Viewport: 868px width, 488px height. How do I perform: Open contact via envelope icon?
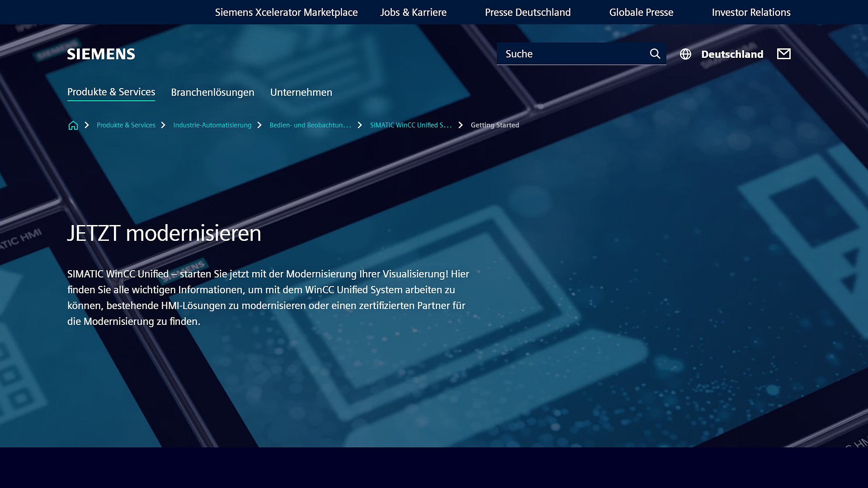[x=784, y=54]
